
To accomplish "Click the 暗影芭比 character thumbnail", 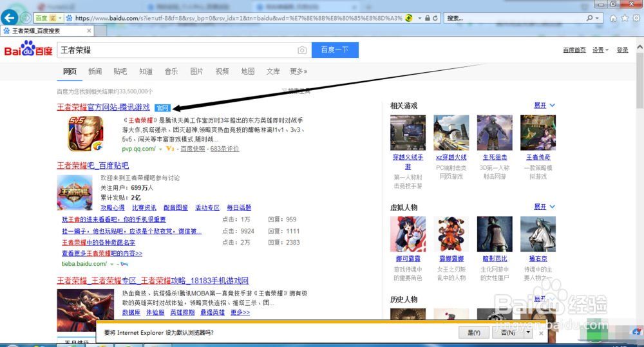I will 495,234.
